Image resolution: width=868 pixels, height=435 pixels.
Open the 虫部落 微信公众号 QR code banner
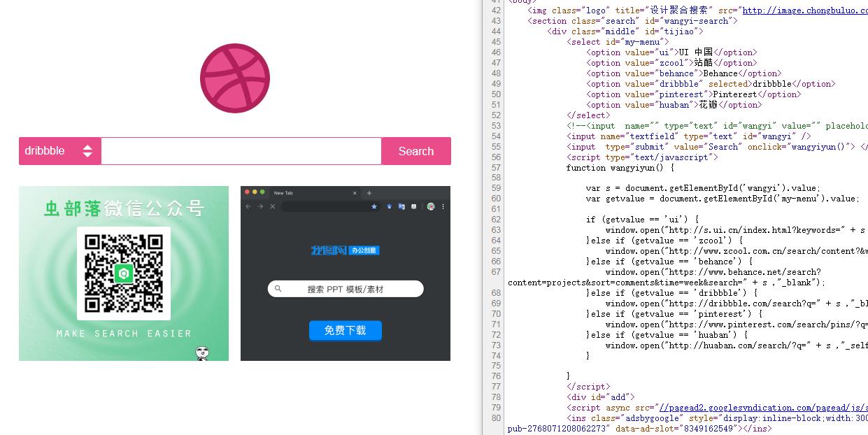(x=124, y=273)
